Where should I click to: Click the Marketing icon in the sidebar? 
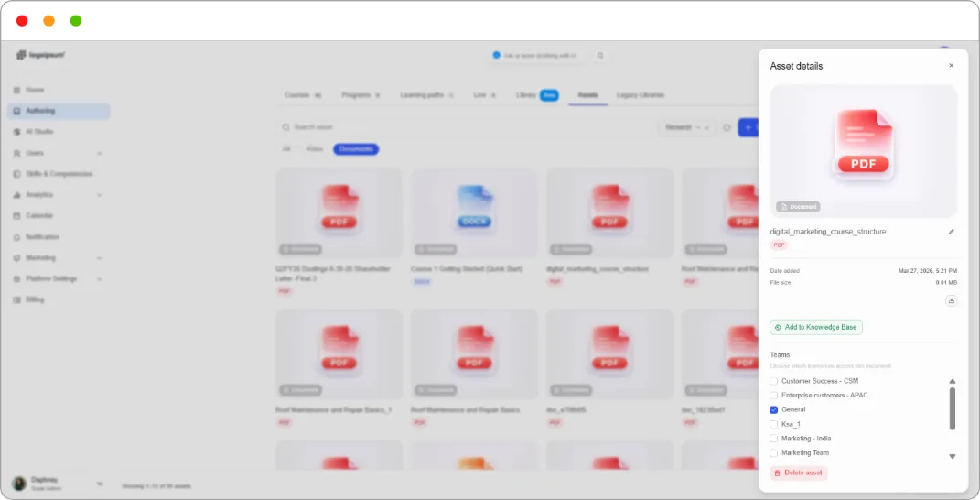pos(16,258)
